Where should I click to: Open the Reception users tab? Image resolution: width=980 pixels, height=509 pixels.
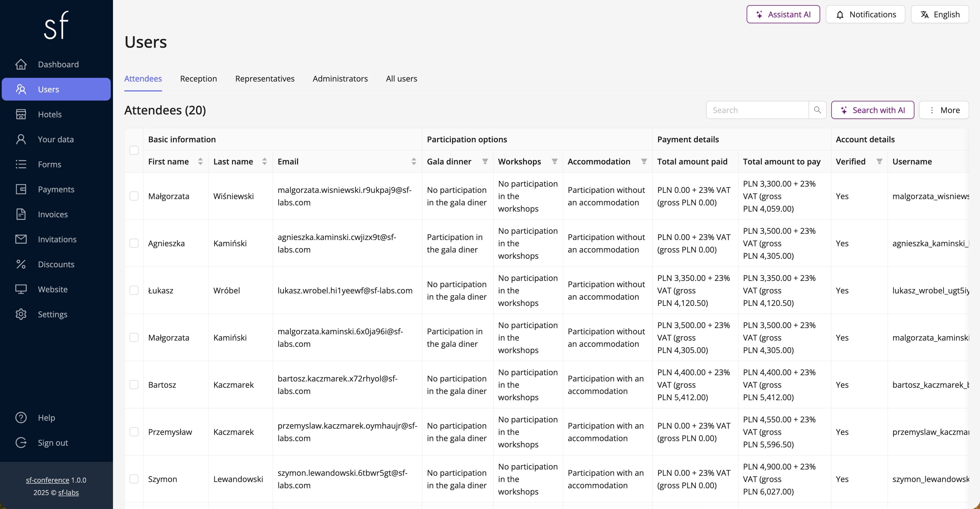pos(198,79)
